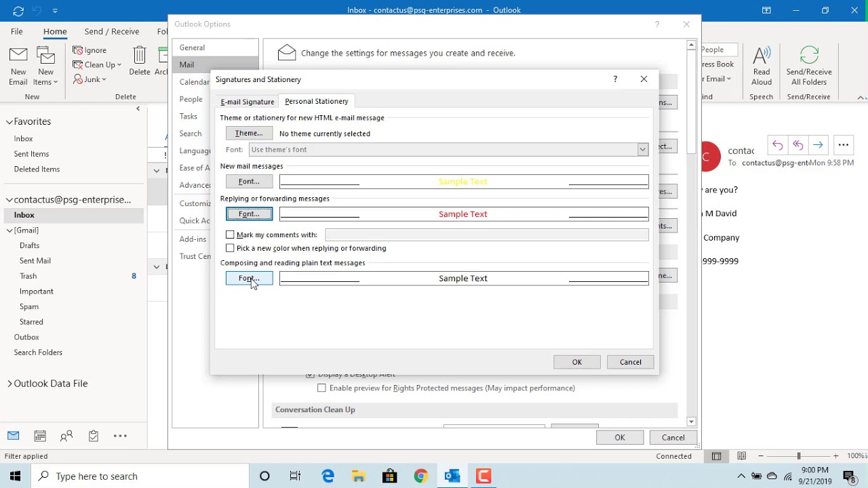This screenshot has height=488, width=868.
Task: Collapse the ribbon with the chevron
Action: click(x=861, y=97)
